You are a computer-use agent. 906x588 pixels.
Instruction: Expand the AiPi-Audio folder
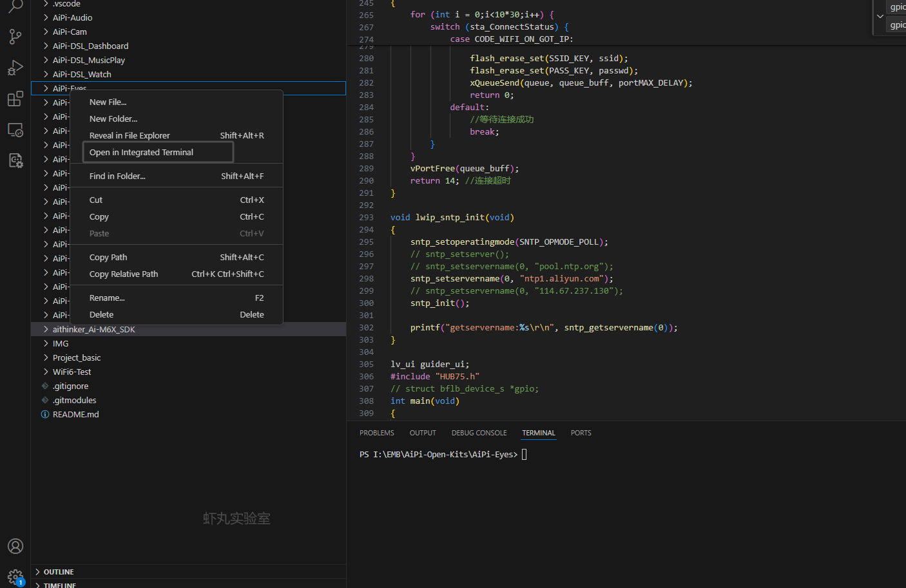pyautogui.click(x=46, y=17)
